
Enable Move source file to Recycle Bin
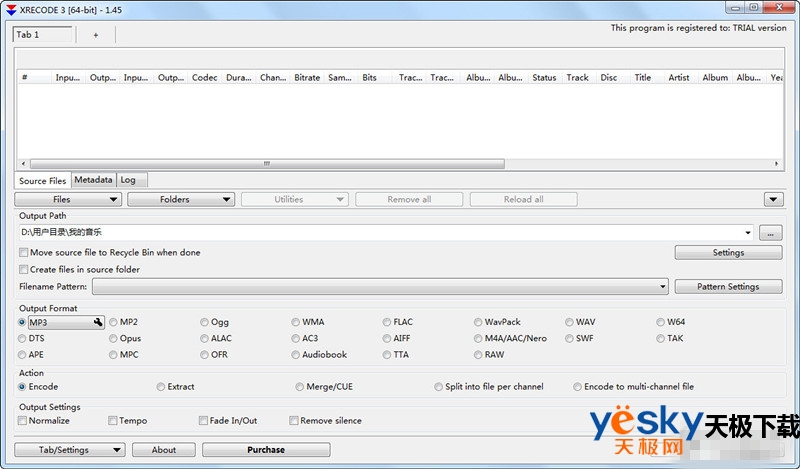[24, 253]
